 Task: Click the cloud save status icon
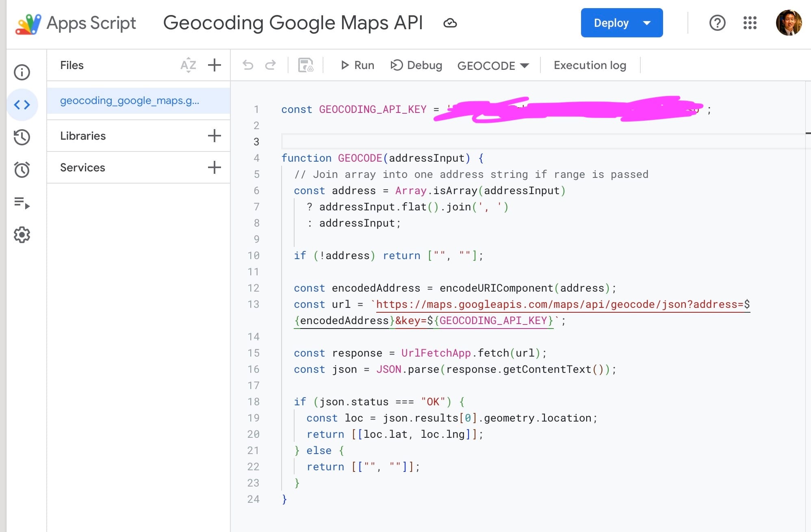point(450,23)
